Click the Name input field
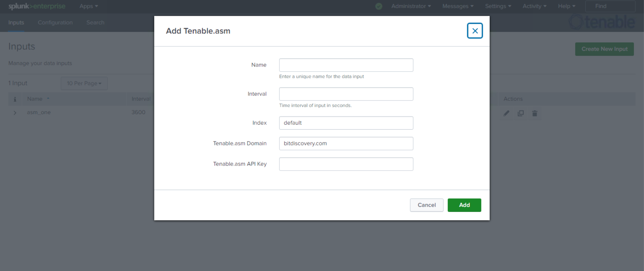 [x=346, y=65]
